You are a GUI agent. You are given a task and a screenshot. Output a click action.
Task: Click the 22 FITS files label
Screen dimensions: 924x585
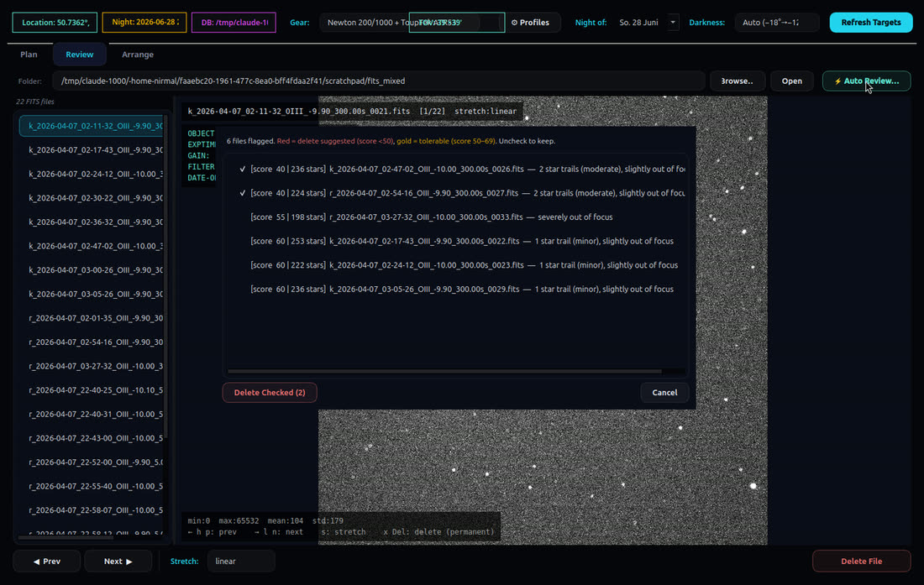point(35,102)
